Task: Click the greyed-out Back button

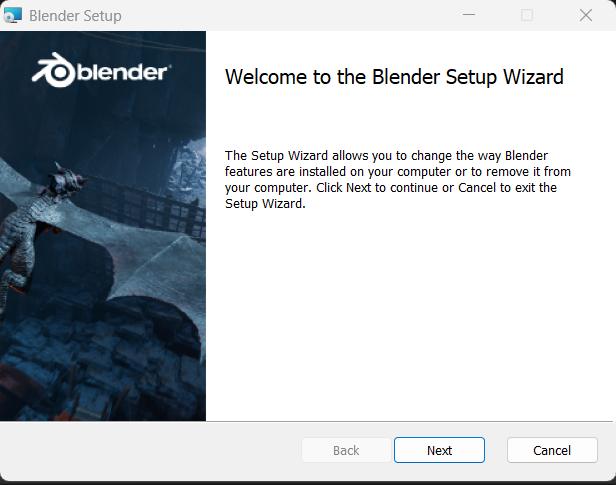Action: click(x=346, y=450)
